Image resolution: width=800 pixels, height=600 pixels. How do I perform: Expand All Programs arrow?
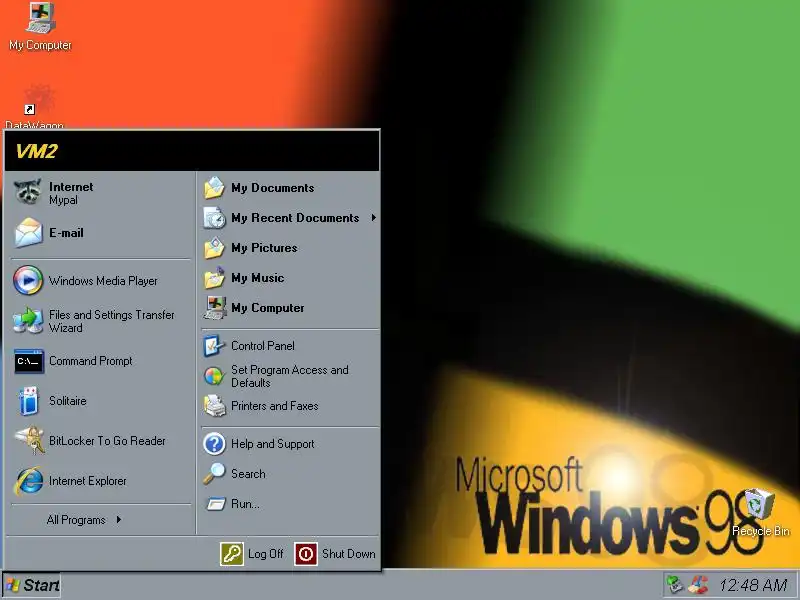coord(118,520)
